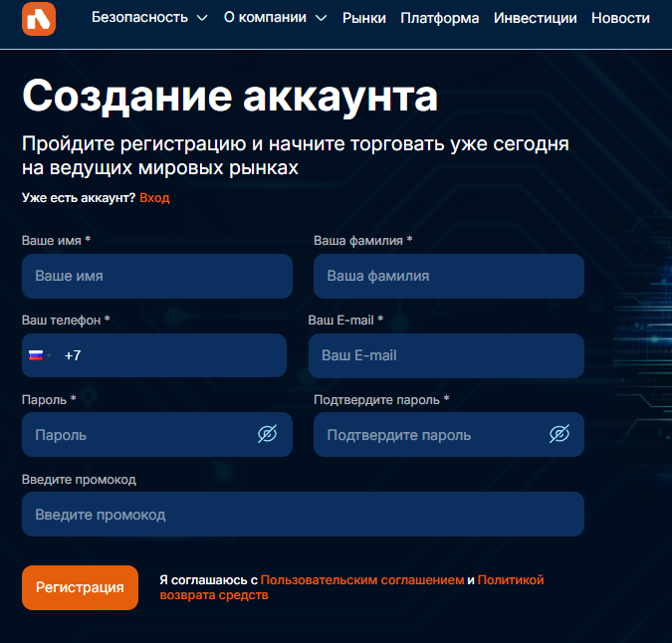Image resolution: width=672 pixels, height=643 pixels.
Task: Follow the Вход login link
Action: tap(154, 198)
